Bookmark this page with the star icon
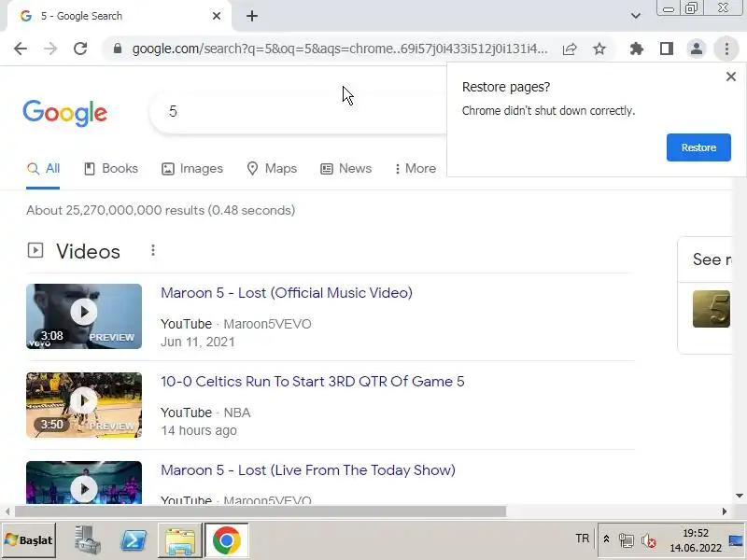This screenshot has height=560, width=747. tap(599, 49)
